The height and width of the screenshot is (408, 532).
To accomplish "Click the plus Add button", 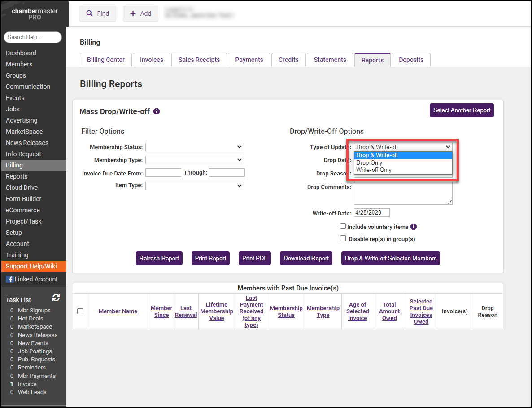I will click(140, 13).
